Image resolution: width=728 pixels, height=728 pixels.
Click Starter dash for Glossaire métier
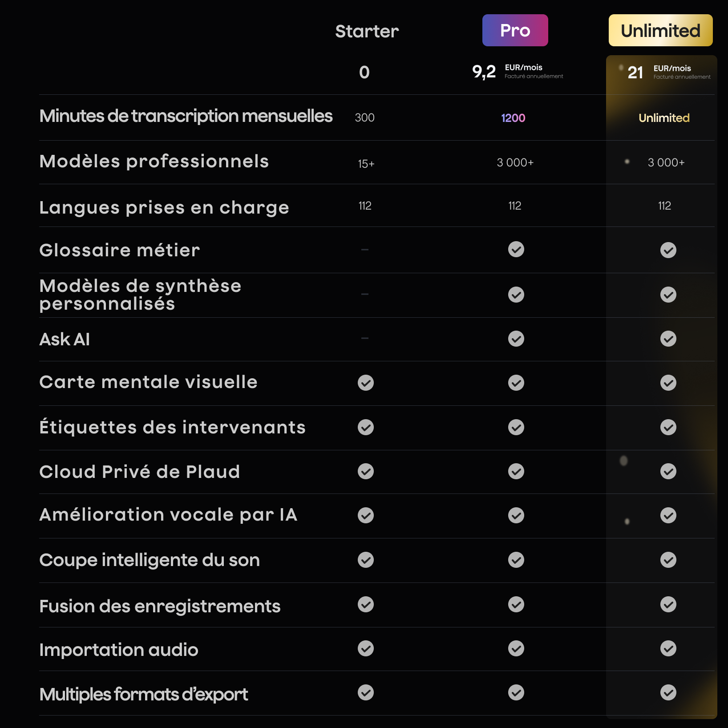pyautogui.click(x=365, y=250)
